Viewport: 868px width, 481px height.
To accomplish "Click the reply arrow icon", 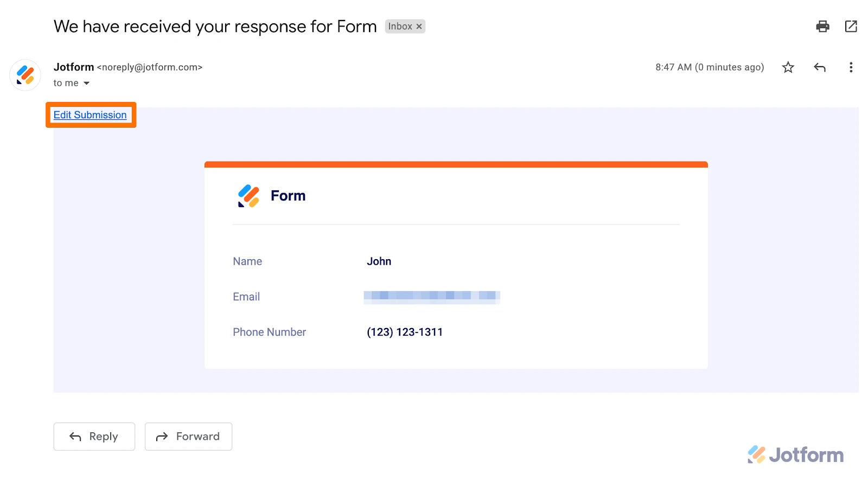I will [x=819, y=67].
